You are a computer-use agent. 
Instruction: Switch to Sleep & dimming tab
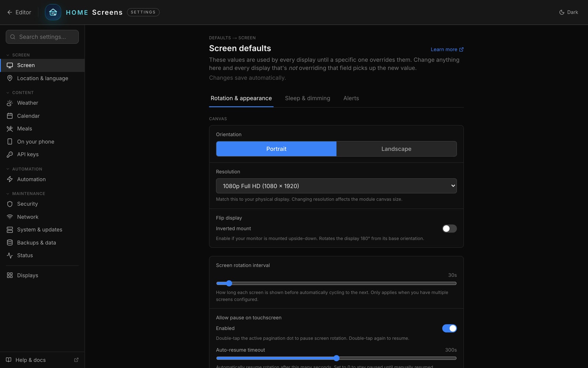[308, 98]
